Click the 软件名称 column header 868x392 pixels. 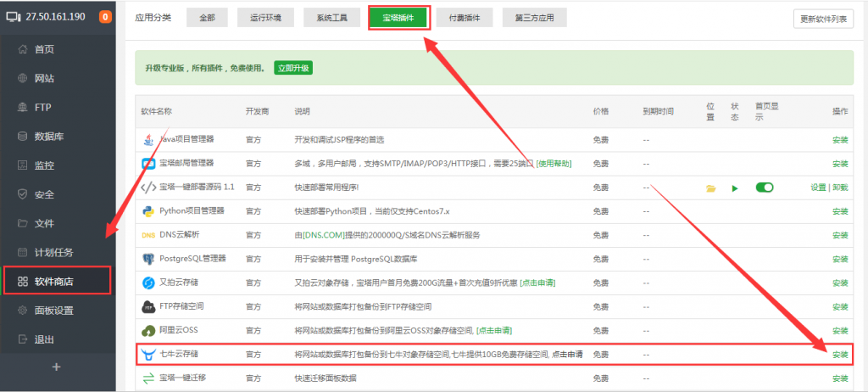click(157, 111)
